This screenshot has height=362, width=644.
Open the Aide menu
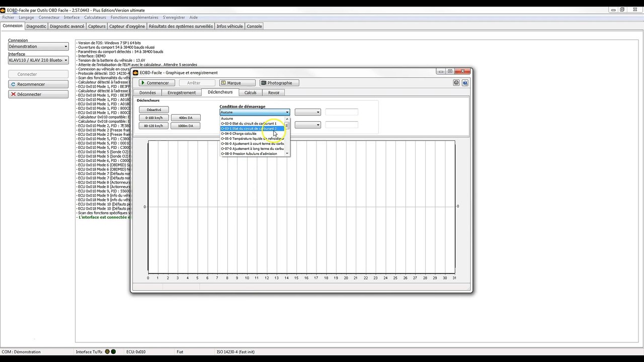[194, 18]
